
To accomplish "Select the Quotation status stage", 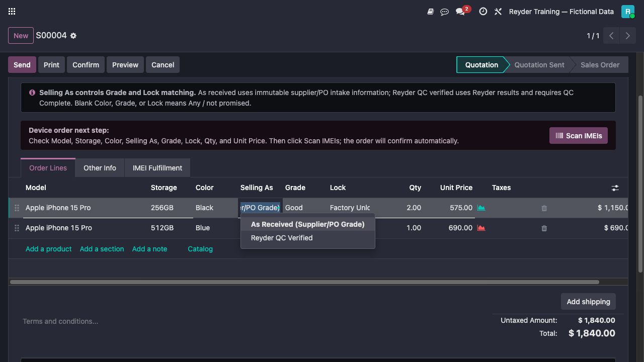I will (481, 65).
